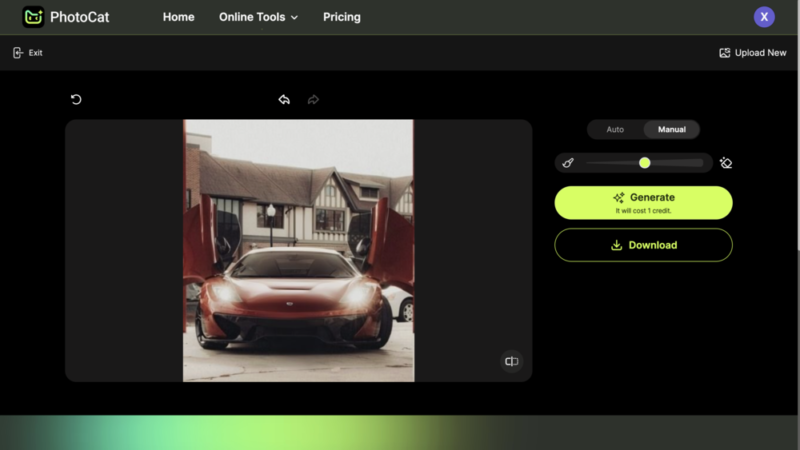
Task: Undo the last edit with back arrow
Action: tap(284, 100)
